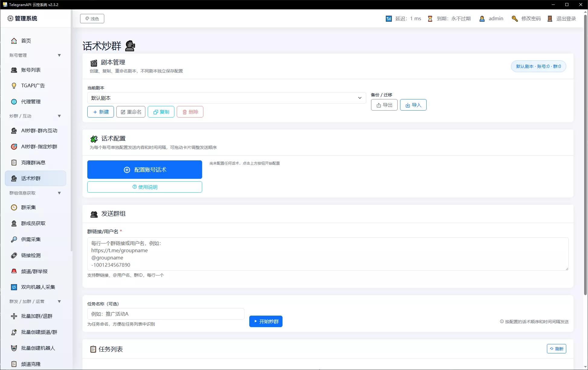This screenshot has height=370, width=588.
Task: Click the 延迟 signal icon
Action: pos(389,19)
